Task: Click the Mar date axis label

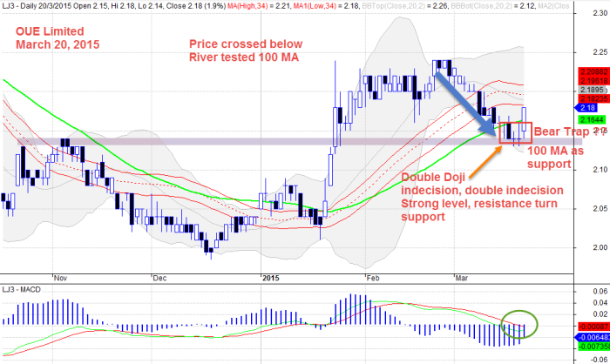Action: pos(461,278)
